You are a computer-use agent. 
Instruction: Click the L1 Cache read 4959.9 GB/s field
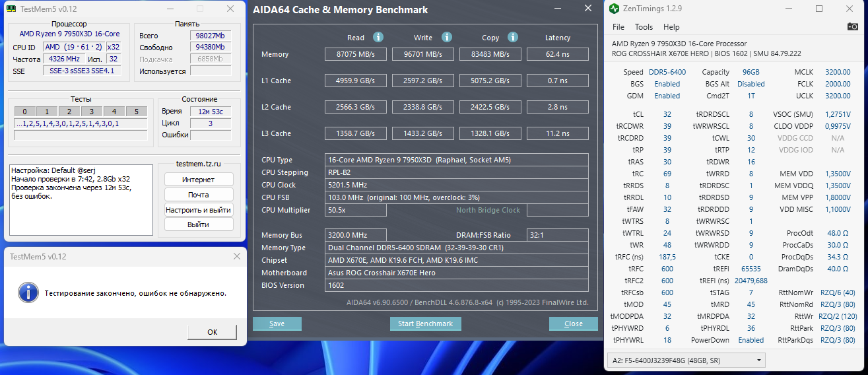point(356,81)
